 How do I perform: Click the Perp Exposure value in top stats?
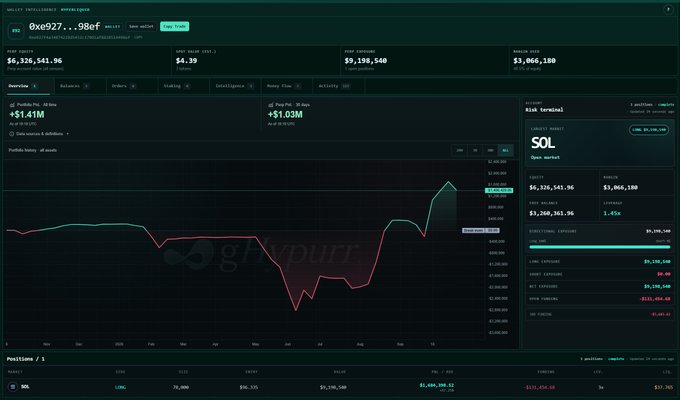[x=366, y=61]
